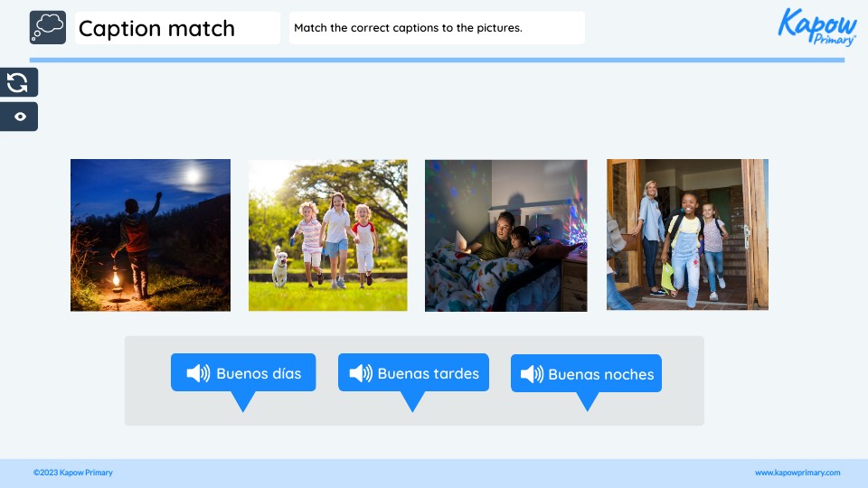Select the photo of children leaving school
868x488 pixels.
click(687, 235)
